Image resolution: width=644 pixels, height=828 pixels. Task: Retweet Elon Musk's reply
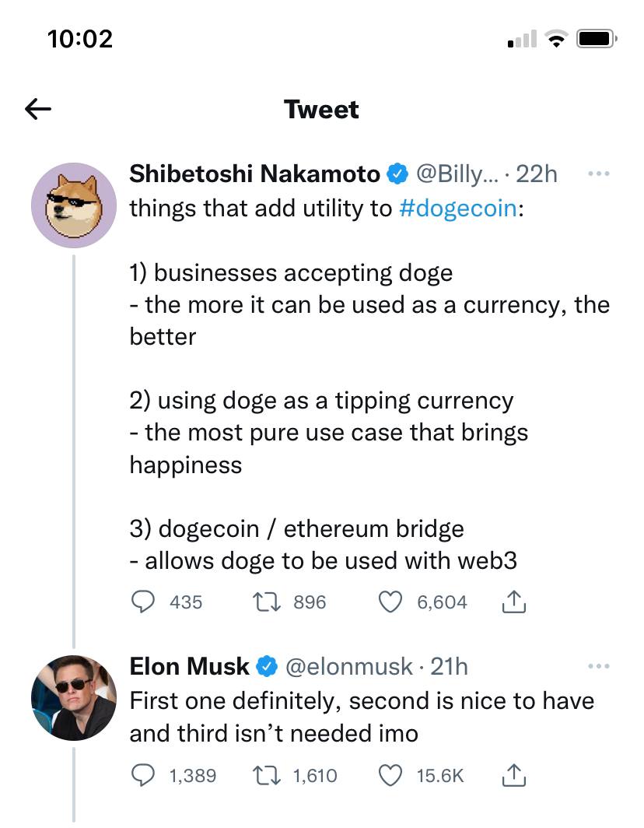pyautogui.click(x=267, y=776)
